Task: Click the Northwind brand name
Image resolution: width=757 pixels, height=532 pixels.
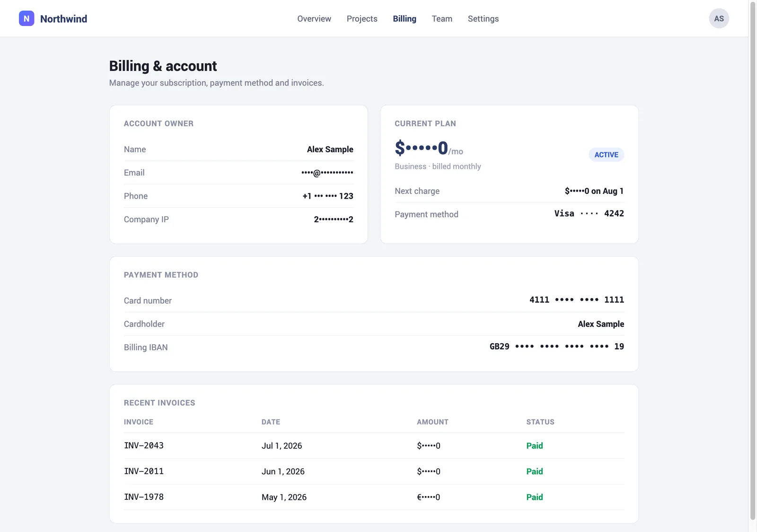Action: 63,19
